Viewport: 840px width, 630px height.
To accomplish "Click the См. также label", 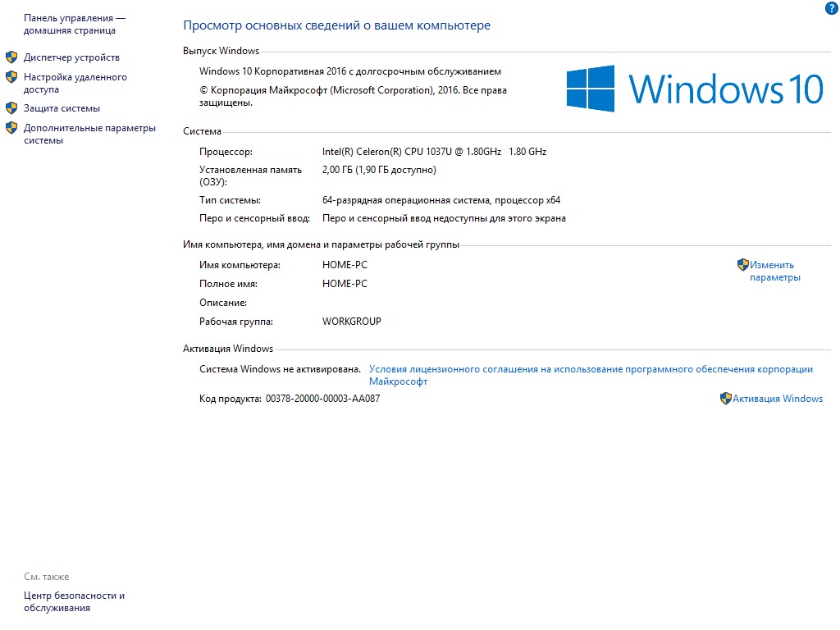I will tap(47, 577).
